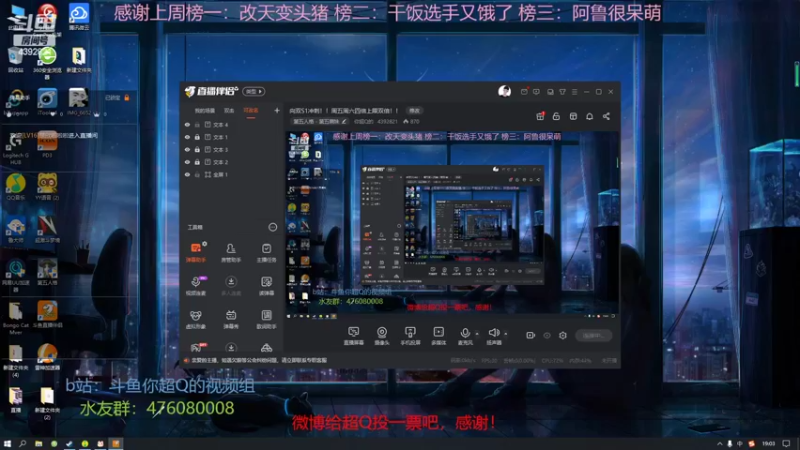Toggle visibility of layer 全屏 1
The image size is (800, 450).
click(x=187, y=174)
